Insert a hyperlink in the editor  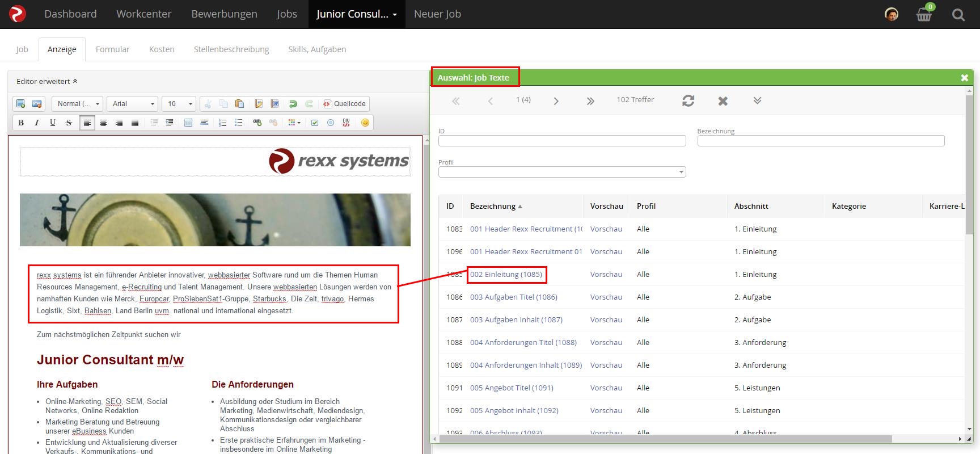tap(257, 123)
